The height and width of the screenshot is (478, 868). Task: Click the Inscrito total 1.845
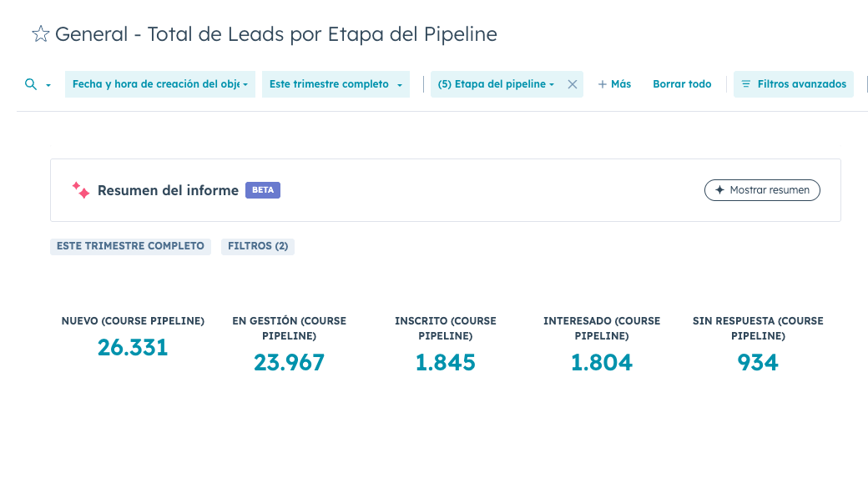(x=446, y=363)
